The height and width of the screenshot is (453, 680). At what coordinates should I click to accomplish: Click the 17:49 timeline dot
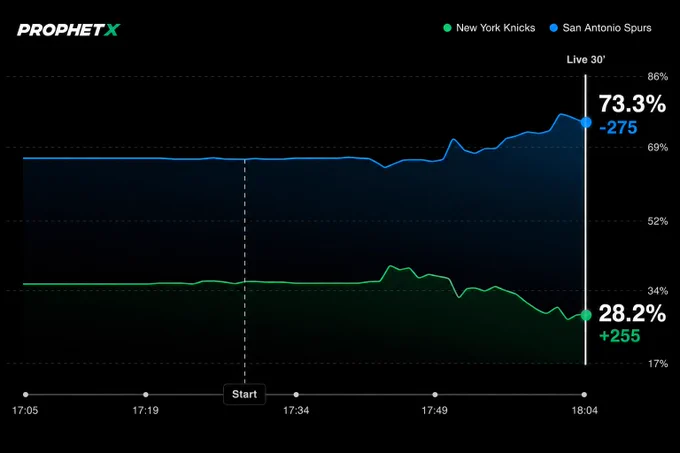(x=435, y=394)
